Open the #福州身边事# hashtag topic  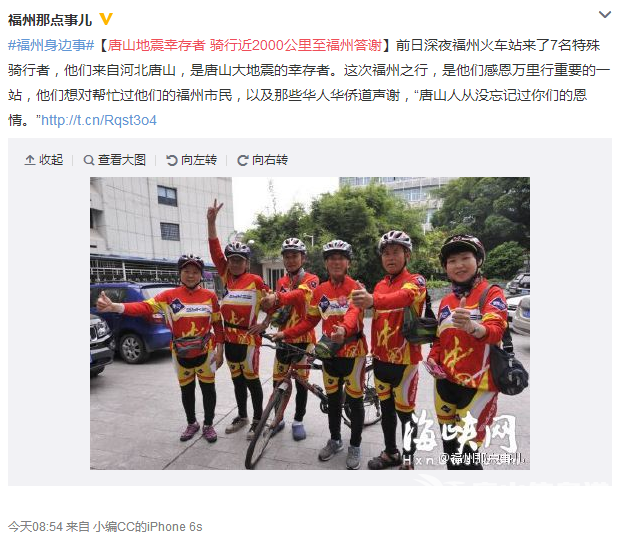click(51, 45)
